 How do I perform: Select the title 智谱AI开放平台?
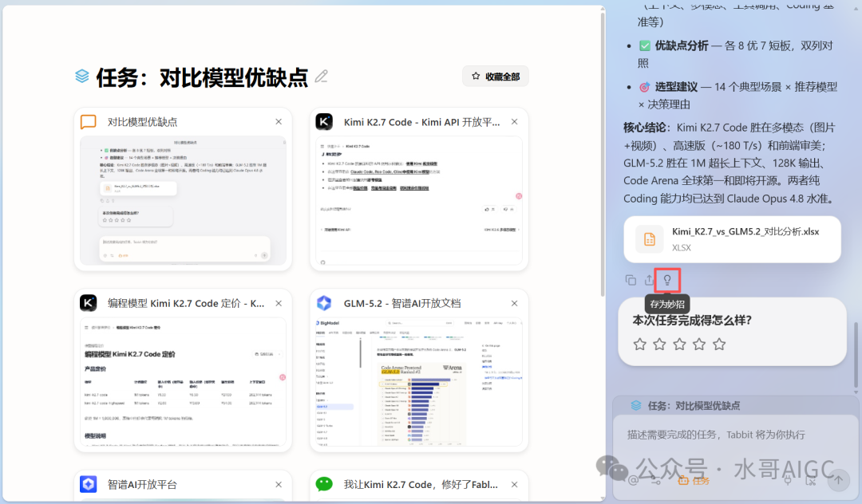coord(142,485)
